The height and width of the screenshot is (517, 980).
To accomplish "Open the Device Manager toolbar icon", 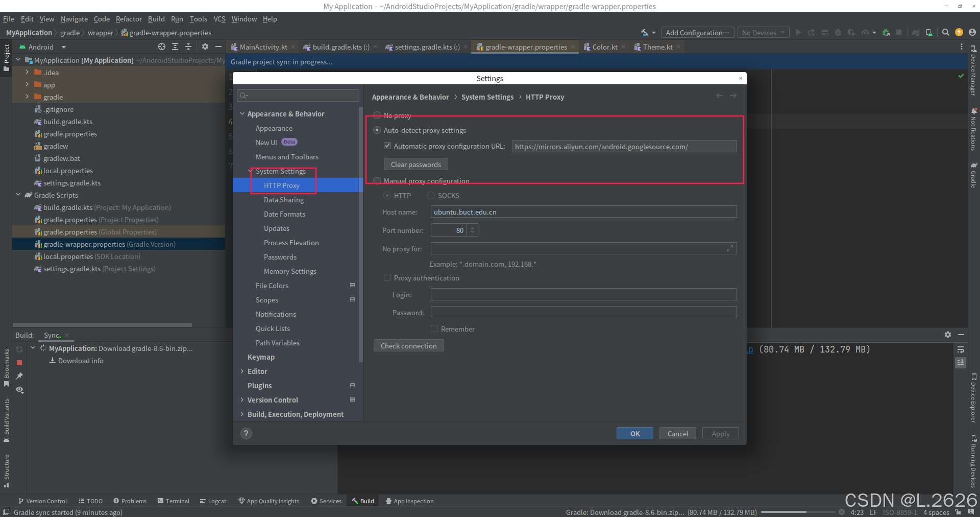I will [929, 32].
